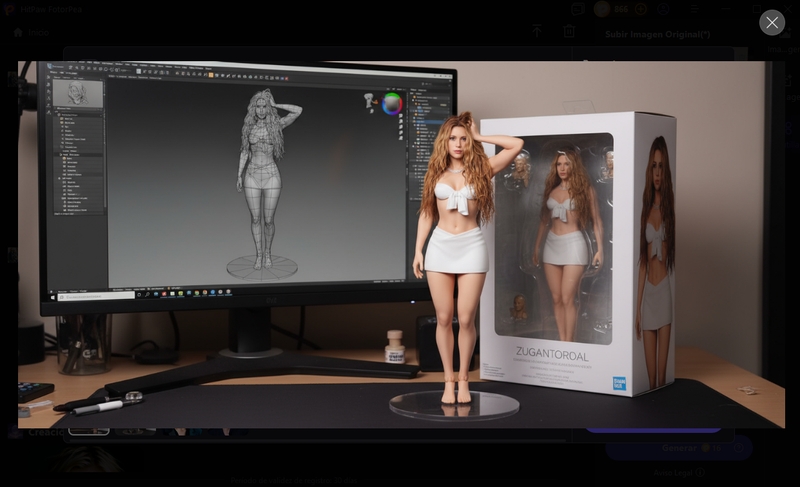Open the feedback chat icon in title bar
The image size is (800, 487).
(x=578, y=9)
